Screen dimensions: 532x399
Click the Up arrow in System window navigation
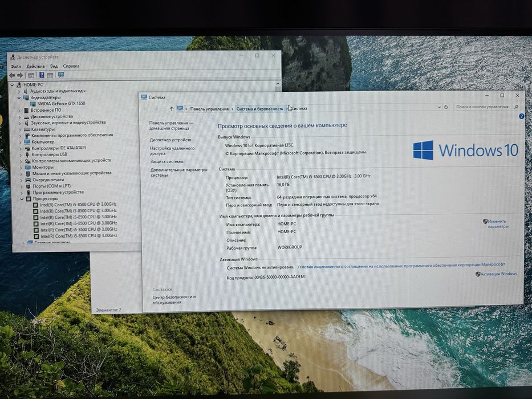pos(172,108)
